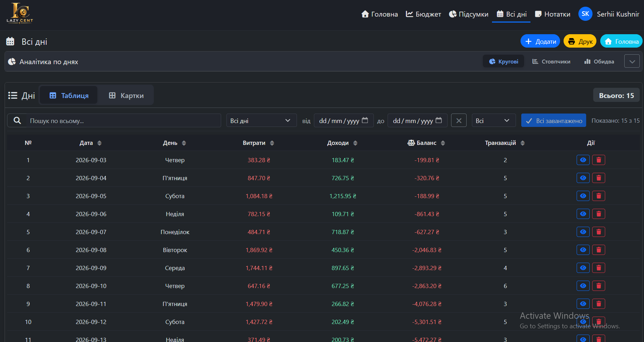The height and width of the screenshot is (342, 644).
Task: Focus the 'Пошук по всьому' search field
Action: [x=123, y=121]
